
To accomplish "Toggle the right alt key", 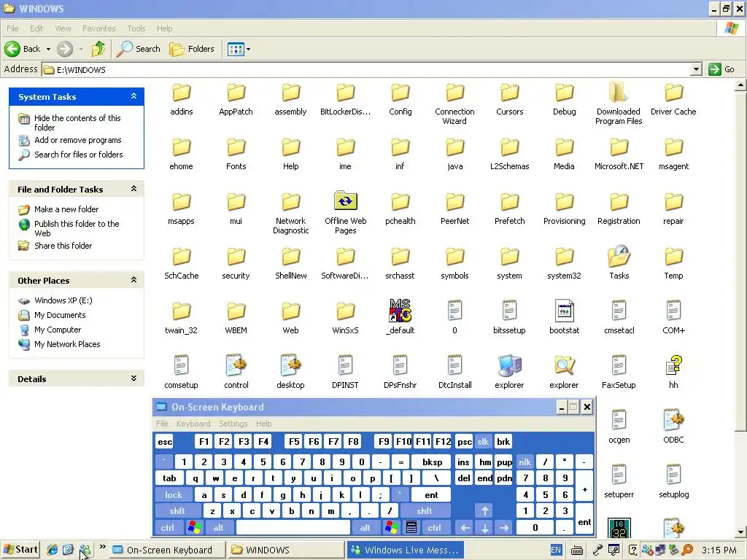I will [x=365, y=527].
